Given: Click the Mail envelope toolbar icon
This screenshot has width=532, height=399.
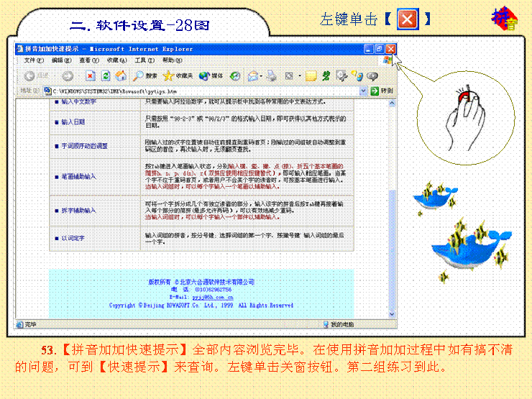Looking at the screenshot, I should pyautogui.click(x=253, y=76).
